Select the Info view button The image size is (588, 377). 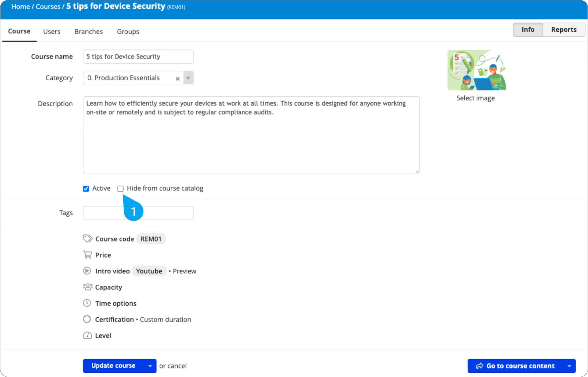coord(528,30)
